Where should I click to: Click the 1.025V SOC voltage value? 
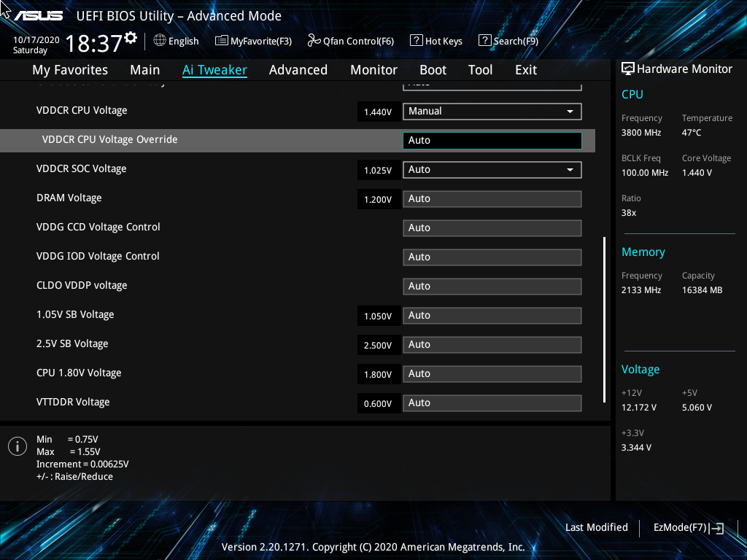point(378,171)
